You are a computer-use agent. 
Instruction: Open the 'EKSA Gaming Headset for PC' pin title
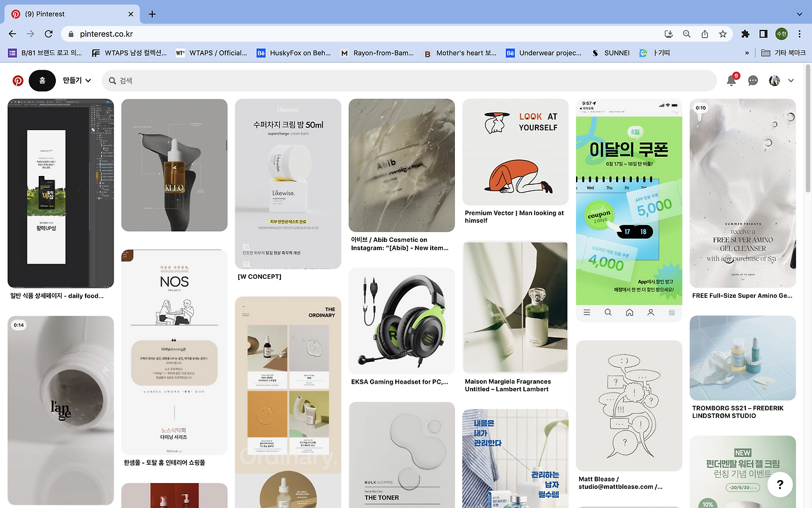coord(400,382)
